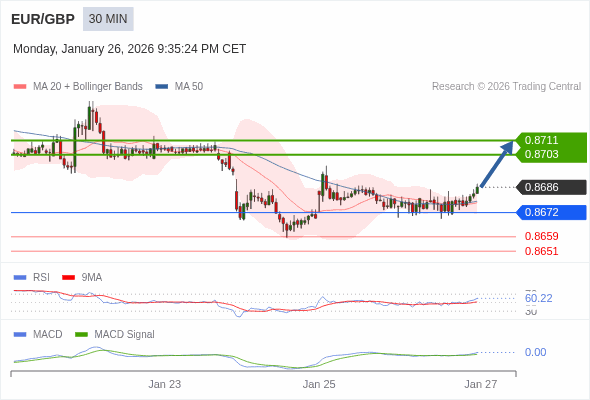Viewport: 590px width, 400px height.
Task: Click the RSI value 60.22
Action: coord(538,298)
